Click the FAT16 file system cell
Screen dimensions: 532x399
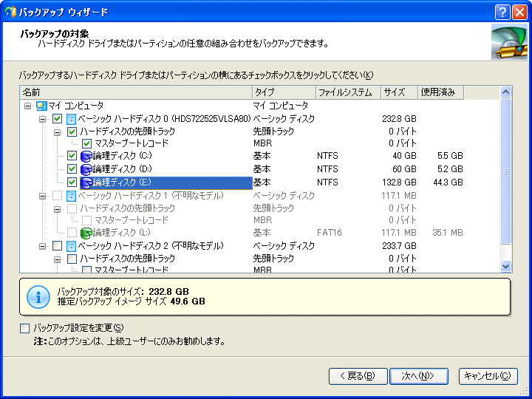pyautogui.click(x=329, y=233)
